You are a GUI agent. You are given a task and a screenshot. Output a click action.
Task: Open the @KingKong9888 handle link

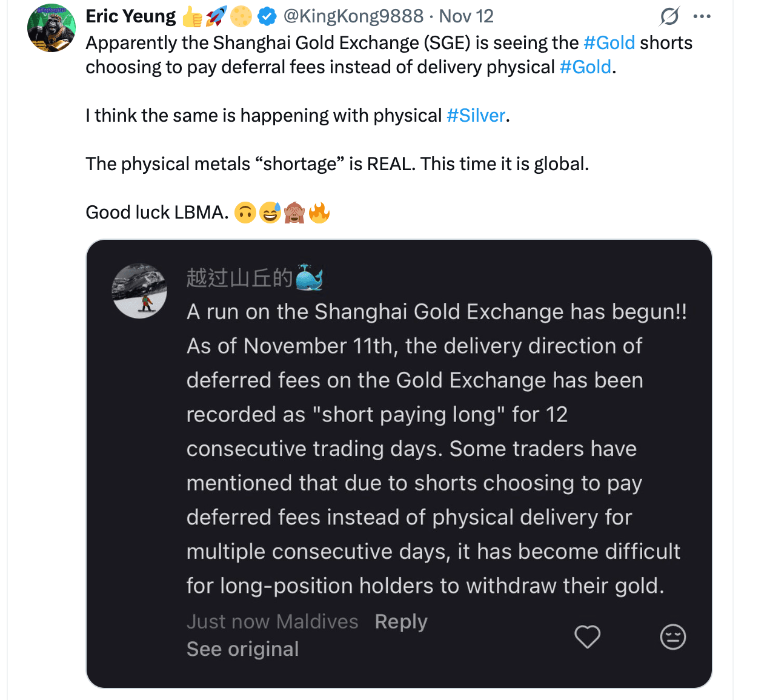tap(353, 16)
